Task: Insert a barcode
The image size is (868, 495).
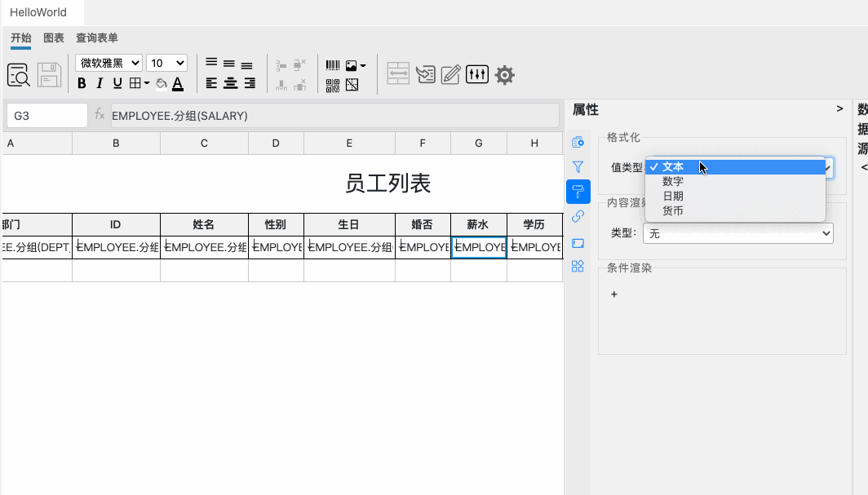Action: pyautogui.click(x=333, y=65)
